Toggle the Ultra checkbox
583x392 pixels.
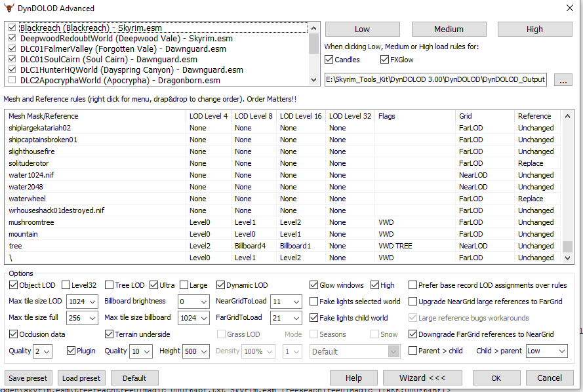(x=153, y=285)
